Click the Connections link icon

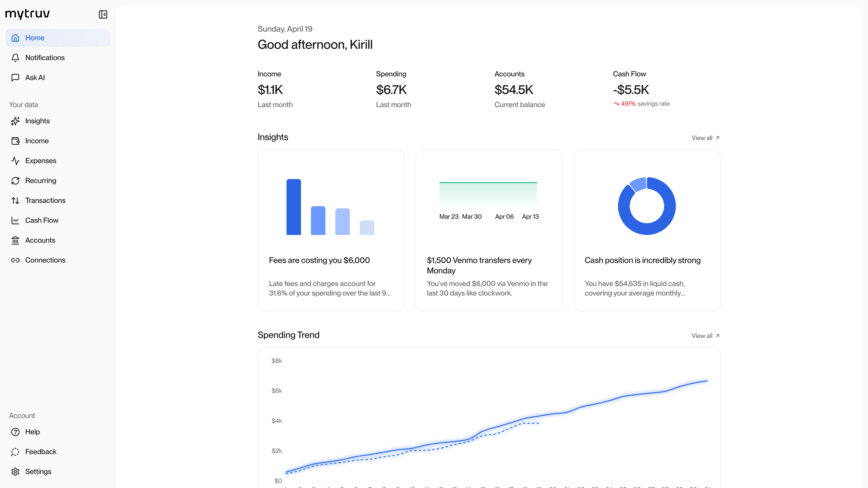pos(15,260)
